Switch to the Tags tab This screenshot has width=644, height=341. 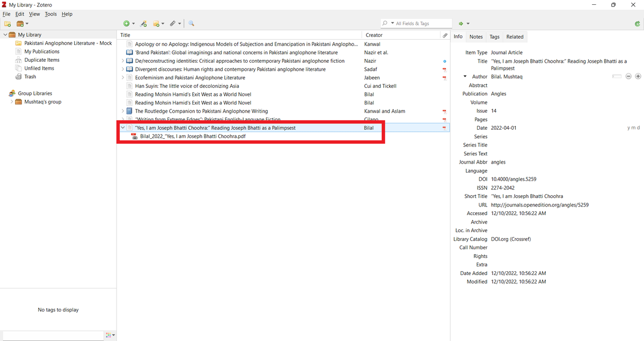coord(494,36)
